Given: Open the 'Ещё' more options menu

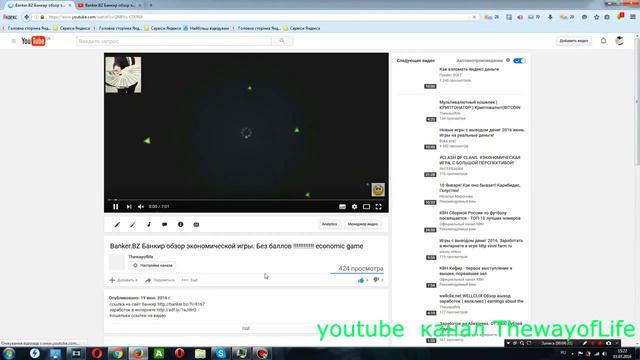Looking at the screenshot, I should click(x=190, y=280).
